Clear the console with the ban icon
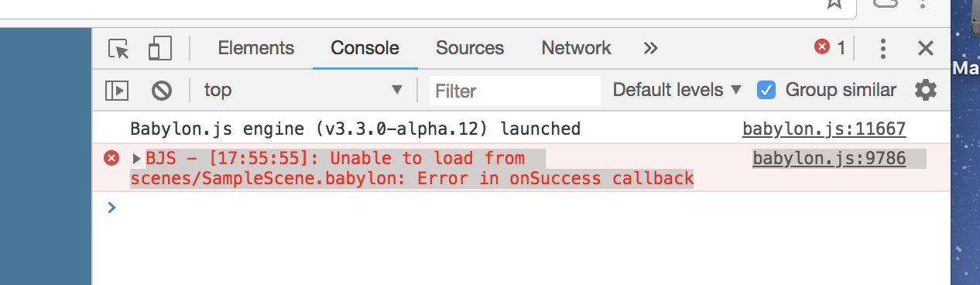 (161, 91)
